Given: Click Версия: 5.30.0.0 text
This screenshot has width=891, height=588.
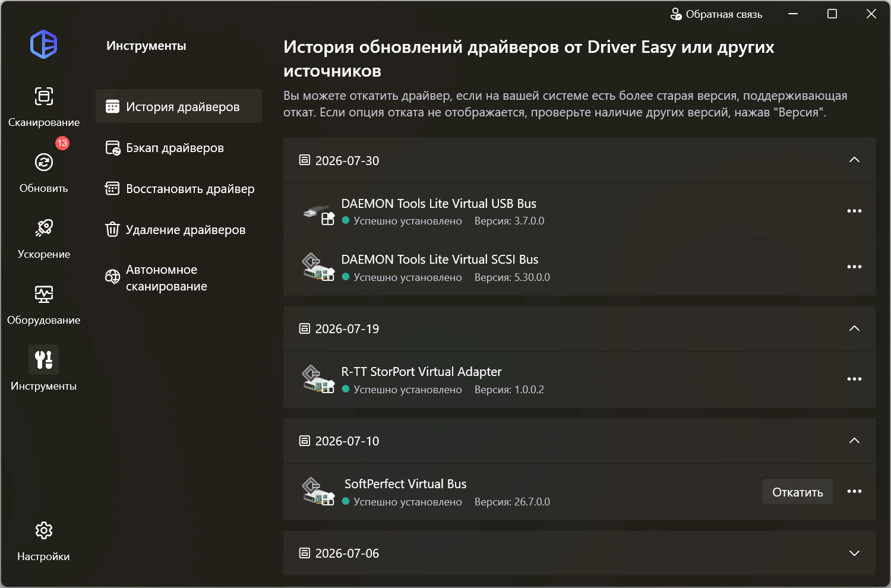Looking at the screenshot, I should (512, 277).
